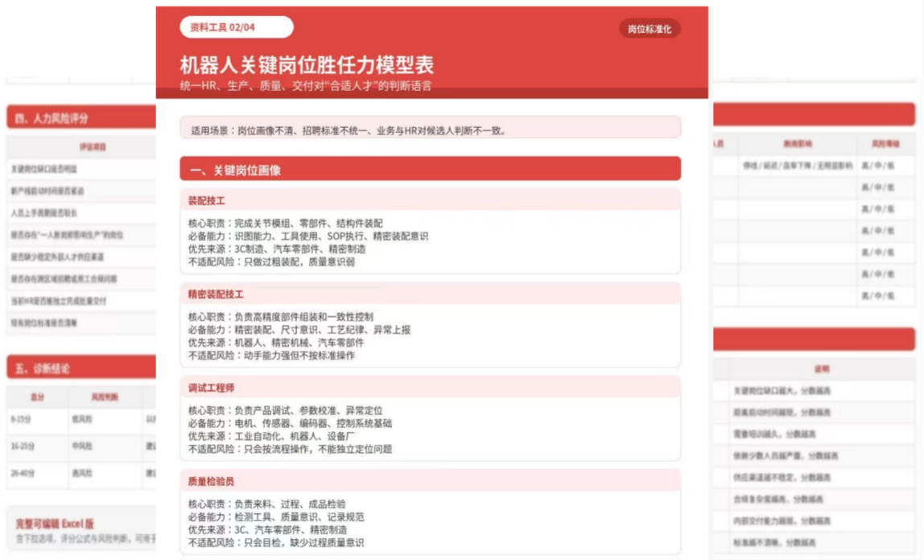Viewport: 924px width, 560px height.
Task: Click the subtitle starting with 统一HR、生产、质量
Action: 305,86
